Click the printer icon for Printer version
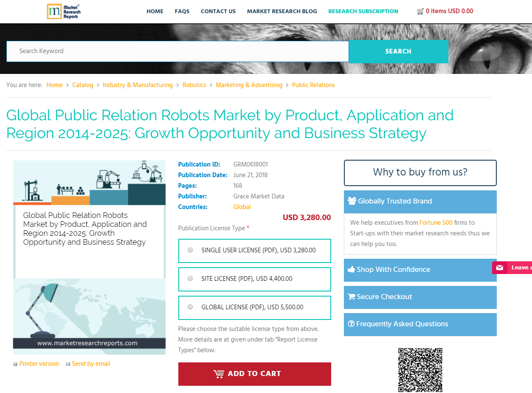 (15, 364)
